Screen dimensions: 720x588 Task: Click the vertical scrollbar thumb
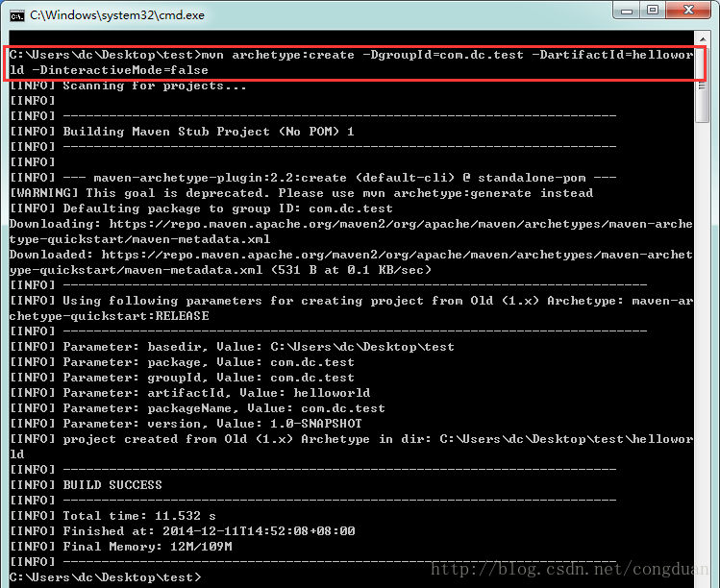tap(703, 85)
